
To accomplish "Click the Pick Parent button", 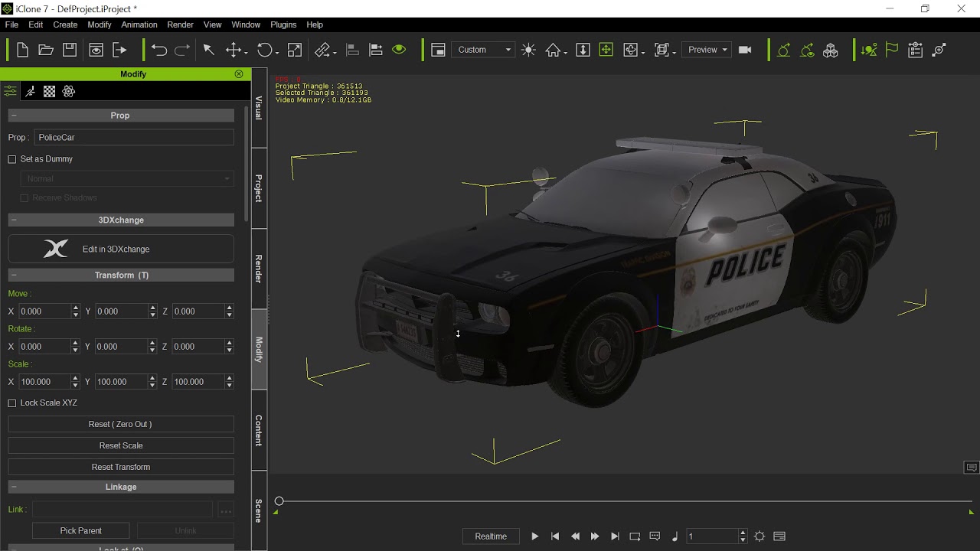I will click(81, 531).
